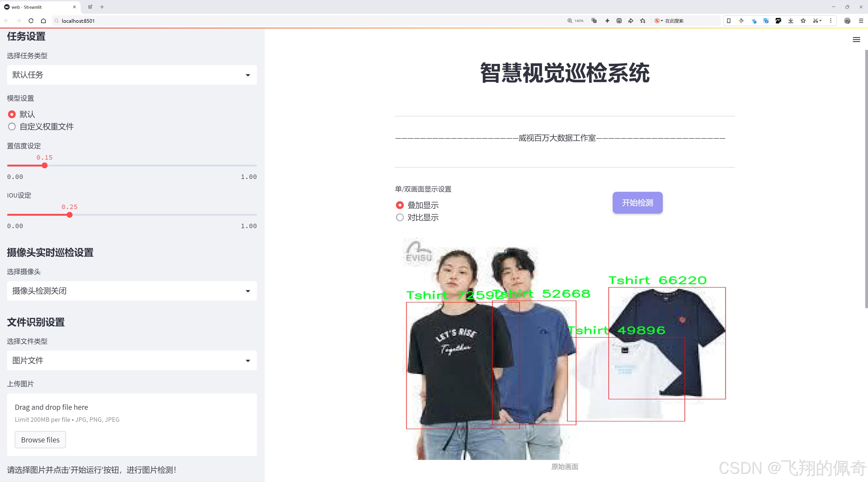
Task: Adjust the 置信度 confidence slider
Action: point(45,165)
